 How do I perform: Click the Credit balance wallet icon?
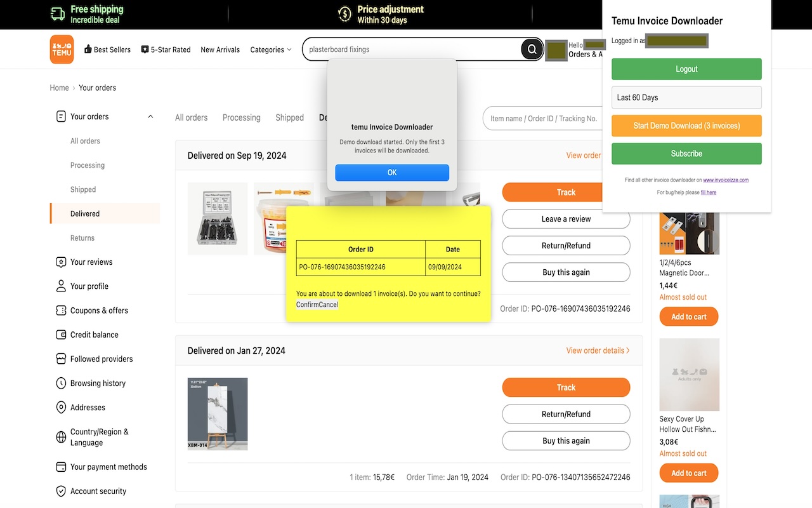pyautogui.click(x=61, y=335)
